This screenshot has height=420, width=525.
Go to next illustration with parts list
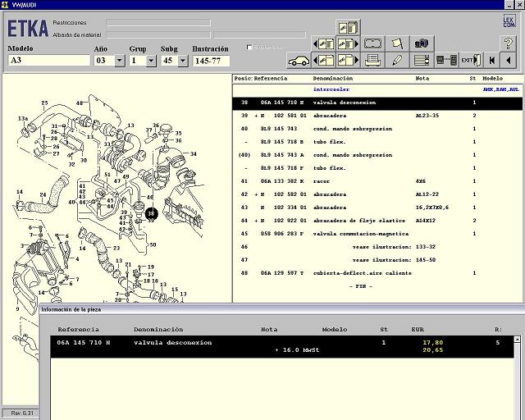pyautogui.click(x=348, y=43)
